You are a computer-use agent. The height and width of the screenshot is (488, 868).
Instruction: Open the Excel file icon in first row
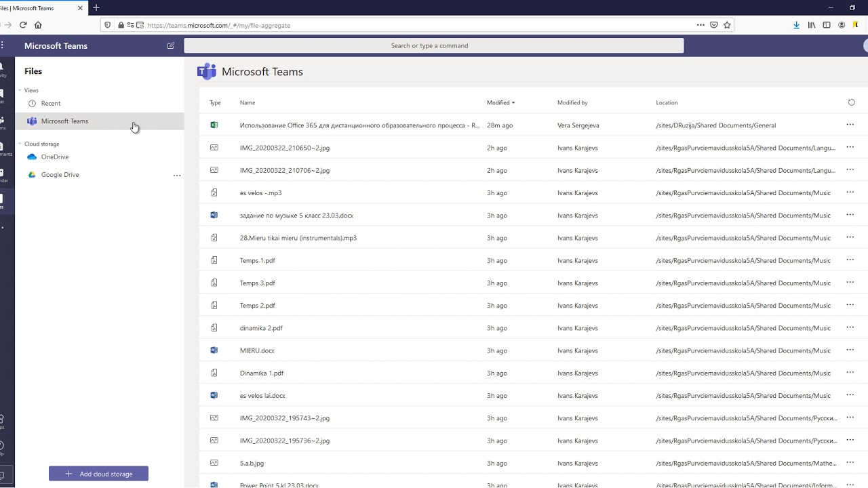pos(214,125)
